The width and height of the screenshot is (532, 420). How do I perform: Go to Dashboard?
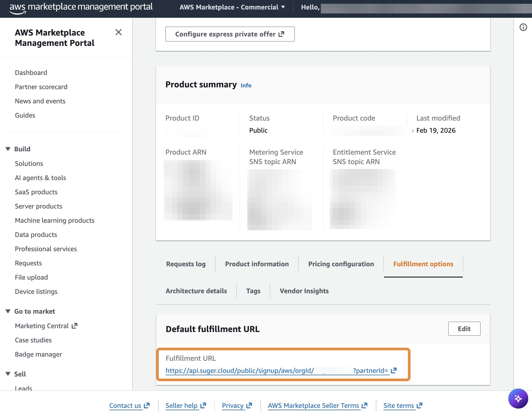click(x=31, y=73)
